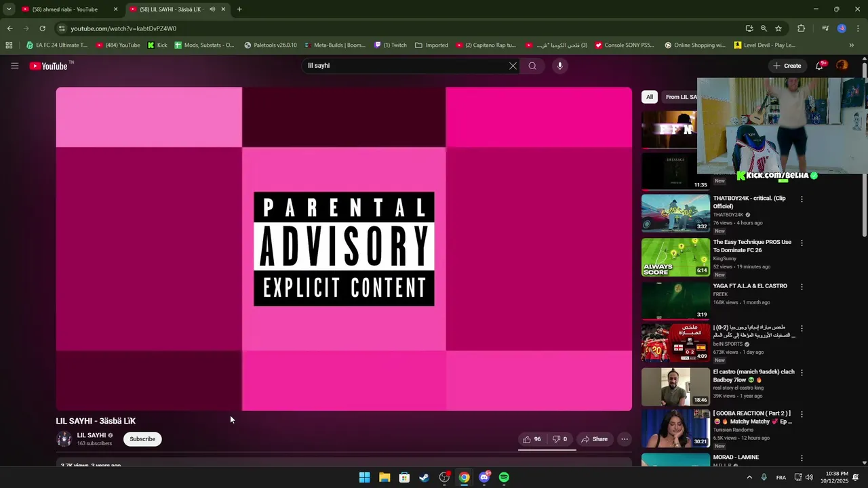The height and width of the screenshot is (488, 868).
Task: Dislike the video with thumbs down
Action: [559, 439]
